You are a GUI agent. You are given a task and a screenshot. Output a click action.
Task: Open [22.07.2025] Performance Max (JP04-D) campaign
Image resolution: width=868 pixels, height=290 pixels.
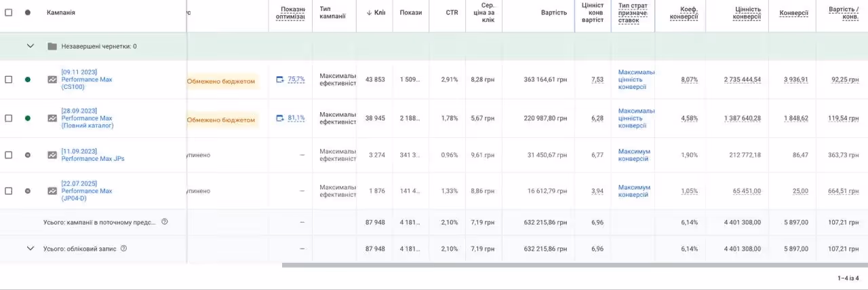[x=87, y=191]
